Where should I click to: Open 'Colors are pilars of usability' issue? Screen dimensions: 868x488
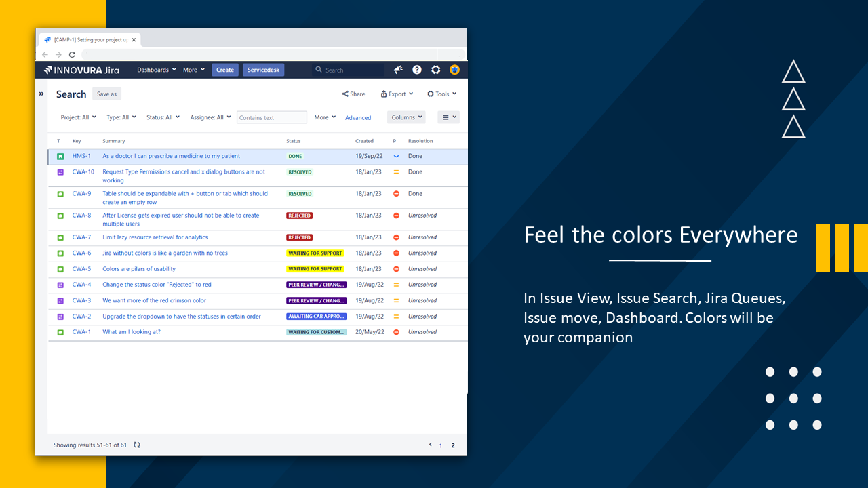(139, 269)
